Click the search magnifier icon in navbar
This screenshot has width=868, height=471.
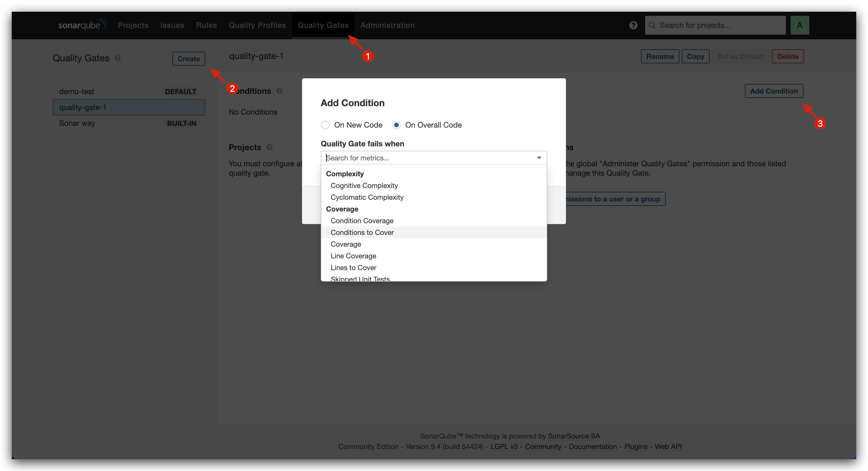652,25
